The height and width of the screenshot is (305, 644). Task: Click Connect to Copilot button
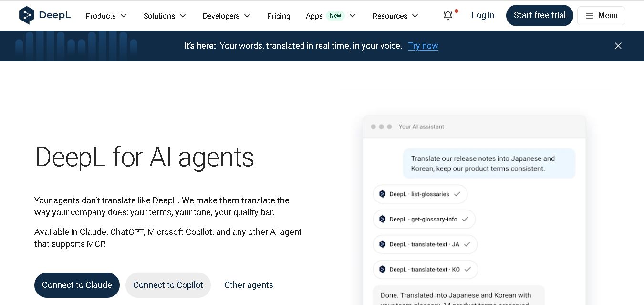(x=168, y=285)
